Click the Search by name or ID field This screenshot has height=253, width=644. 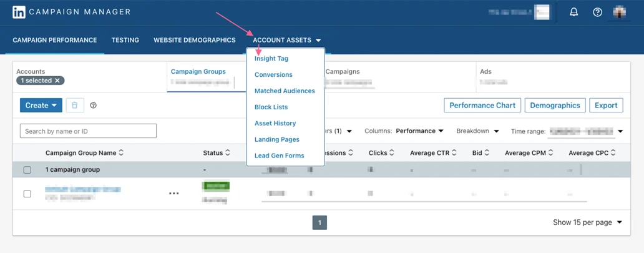(89, 131)
